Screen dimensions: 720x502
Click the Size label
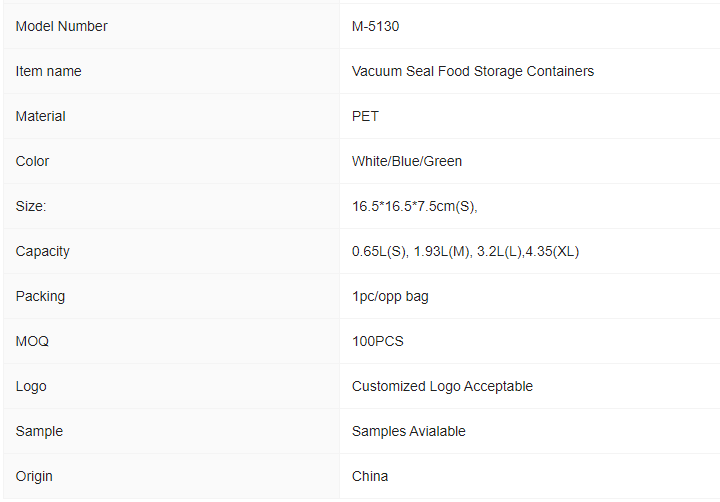click(x=31, y=206)
